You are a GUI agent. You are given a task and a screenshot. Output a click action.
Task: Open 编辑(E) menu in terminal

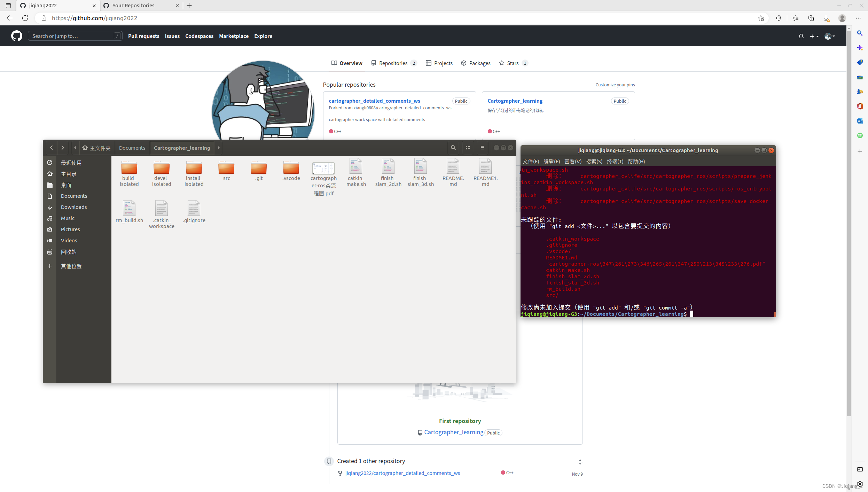click(552, 161)
